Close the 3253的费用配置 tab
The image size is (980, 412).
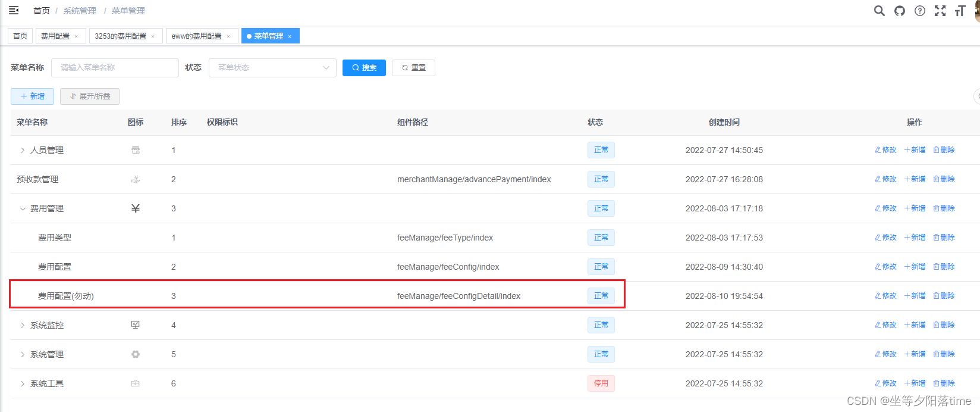(x=153, y=36)
